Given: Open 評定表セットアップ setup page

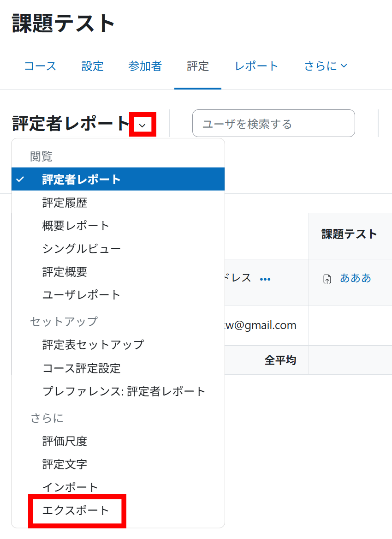Looking at the screenshot, I should click(x=93, y=345).
